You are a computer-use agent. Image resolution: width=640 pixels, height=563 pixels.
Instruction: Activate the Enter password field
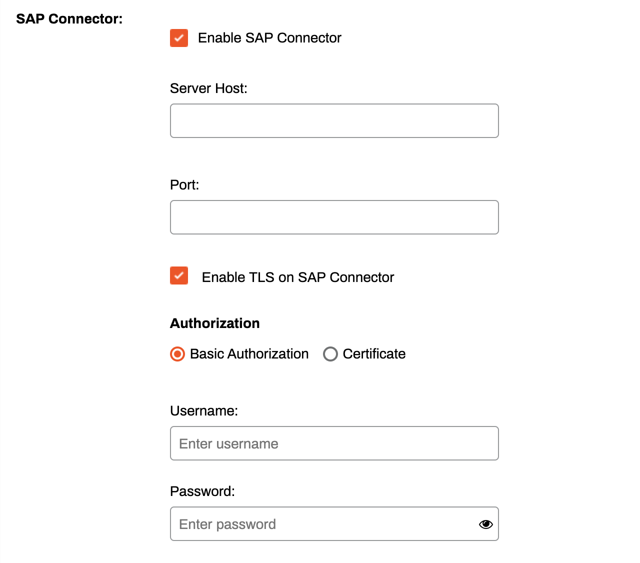point(334,524)
